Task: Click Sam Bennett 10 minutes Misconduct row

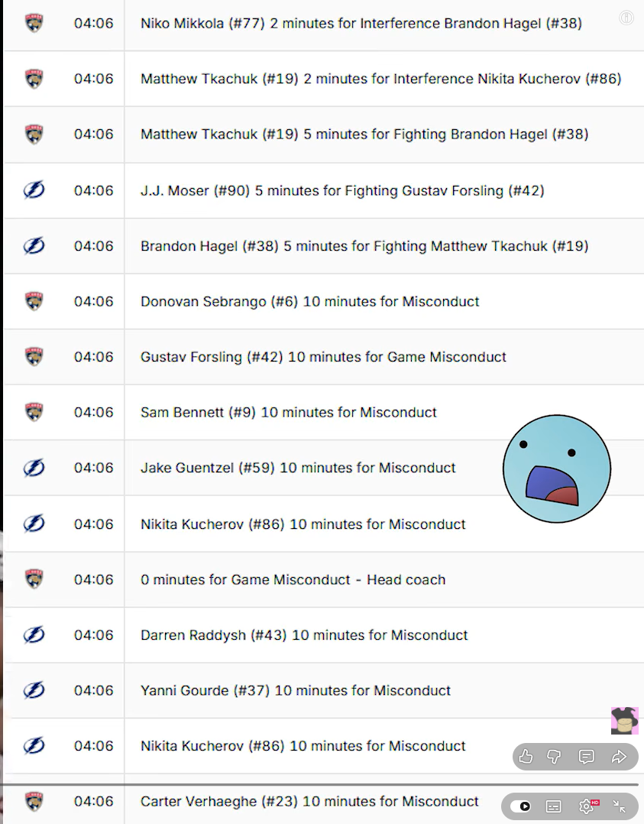Action: pyautogui.click(x=289, y=413)
